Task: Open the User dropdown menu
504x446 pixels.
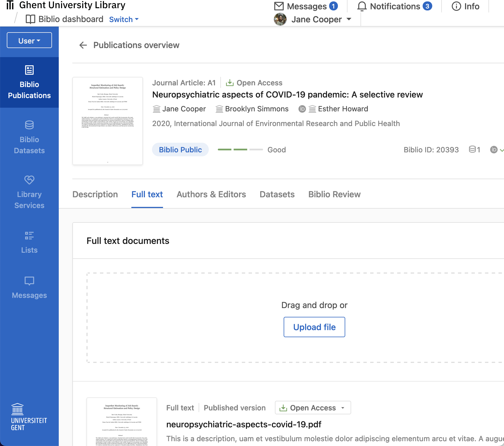Action: [x=29, y=40]
